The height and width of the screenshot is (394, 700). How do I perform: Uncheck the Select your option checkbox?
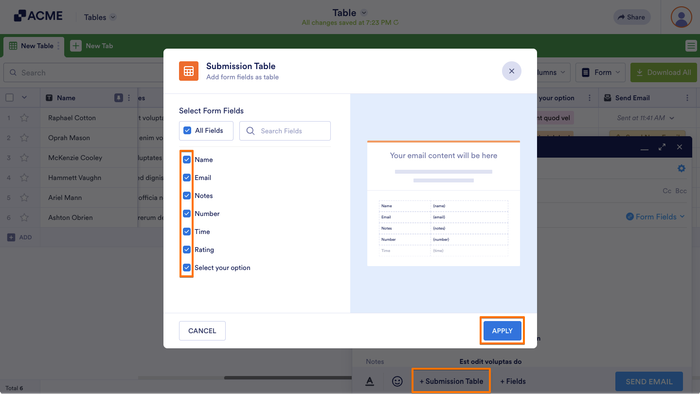coord(187,267)
